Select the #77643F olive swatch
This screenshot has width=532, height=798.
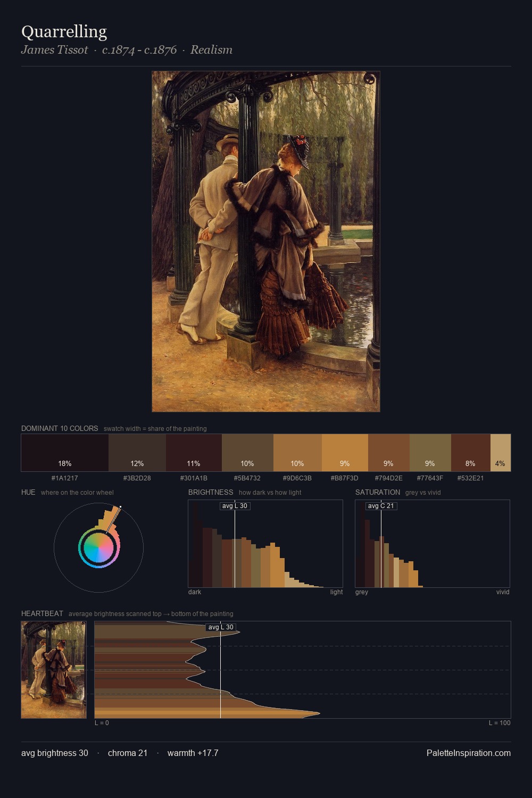point(430,453)
